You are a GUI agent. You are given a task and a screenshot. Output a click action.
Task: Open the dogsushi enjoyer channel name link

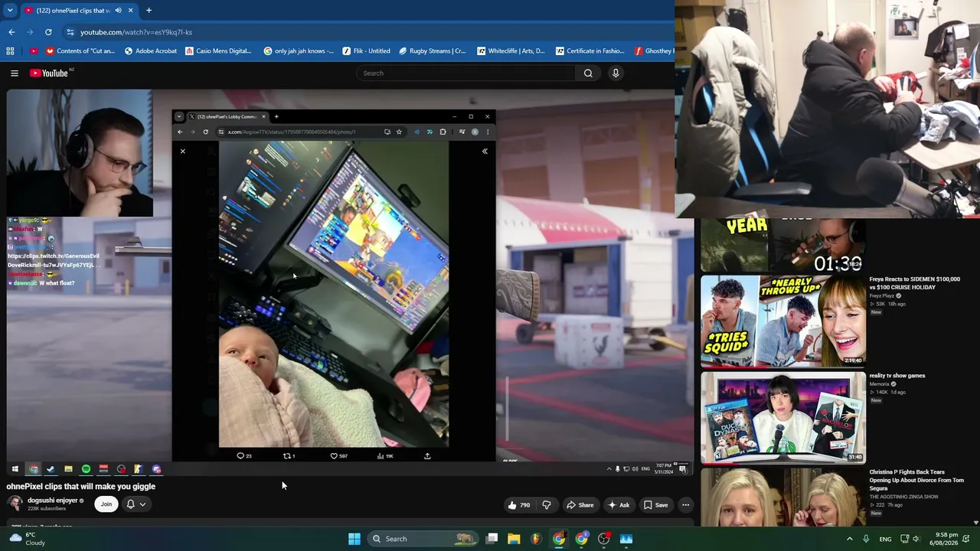click(53, 500)
